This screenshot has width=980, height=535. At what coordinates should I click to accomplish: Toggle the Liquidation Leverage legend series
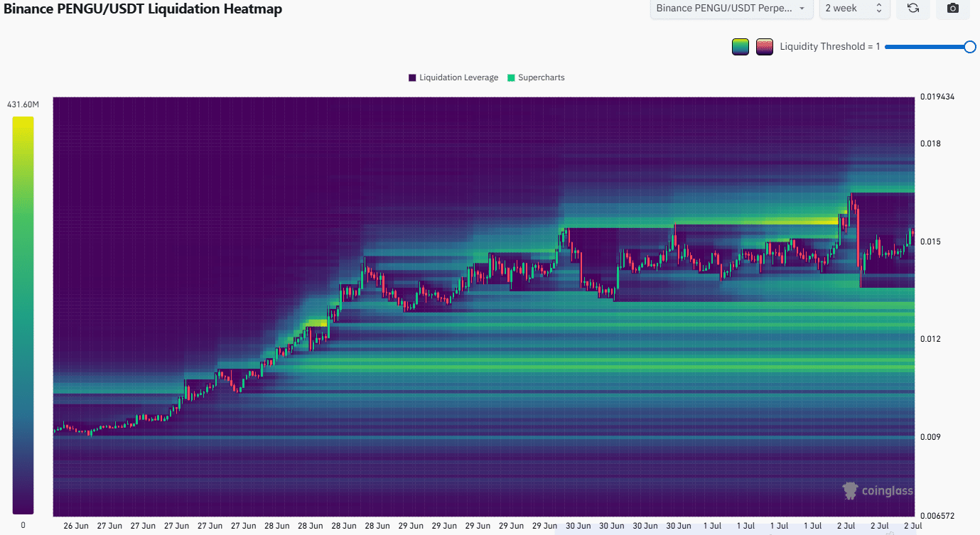coord(453,77)
